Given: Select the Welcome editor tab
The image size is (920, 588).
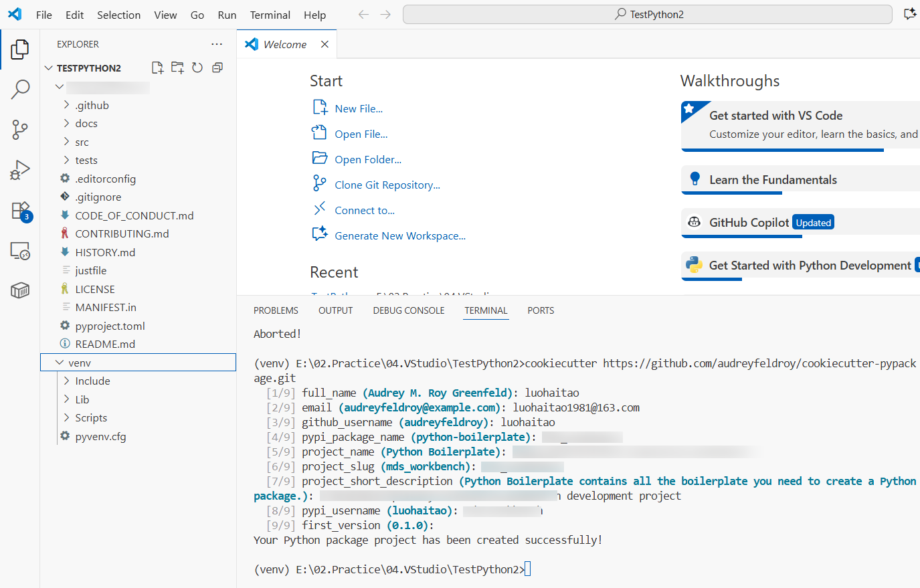Looking at the screenshot, I should (286, 44).
